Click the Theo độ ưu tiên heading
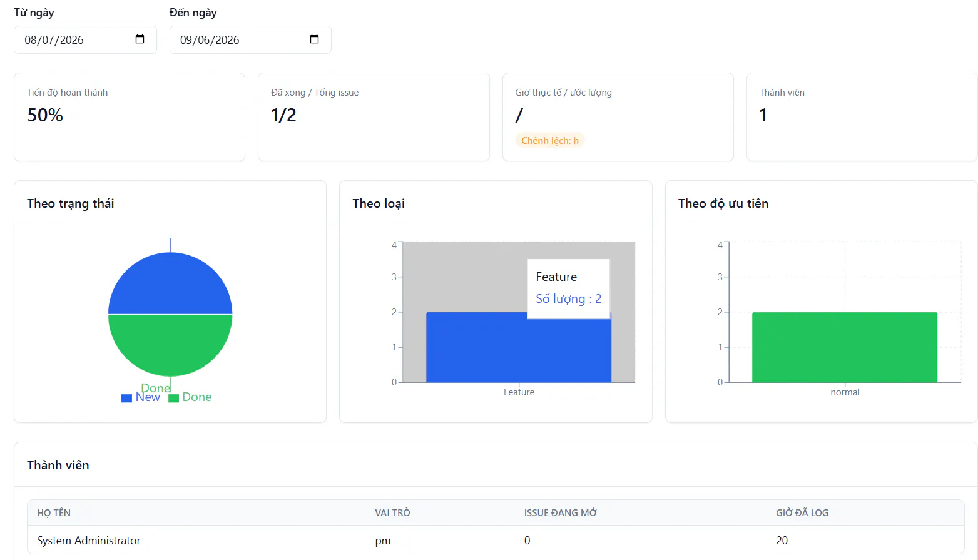This screenshot has height=560, width=978. tap(723, 203)
